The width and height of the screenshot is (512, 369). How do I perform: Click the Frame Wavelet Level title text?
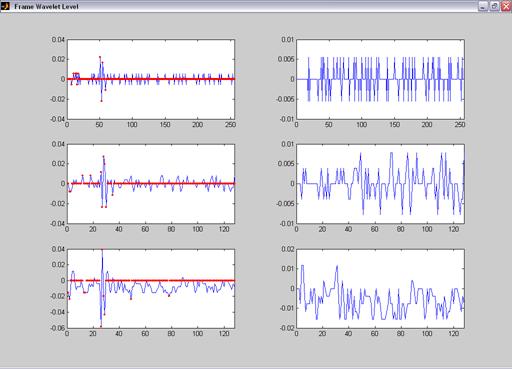[x=46, y=6]
